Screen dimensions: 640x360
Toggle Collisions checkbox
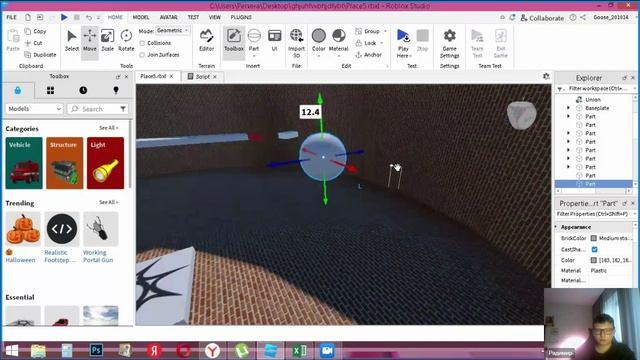point(142,43)
